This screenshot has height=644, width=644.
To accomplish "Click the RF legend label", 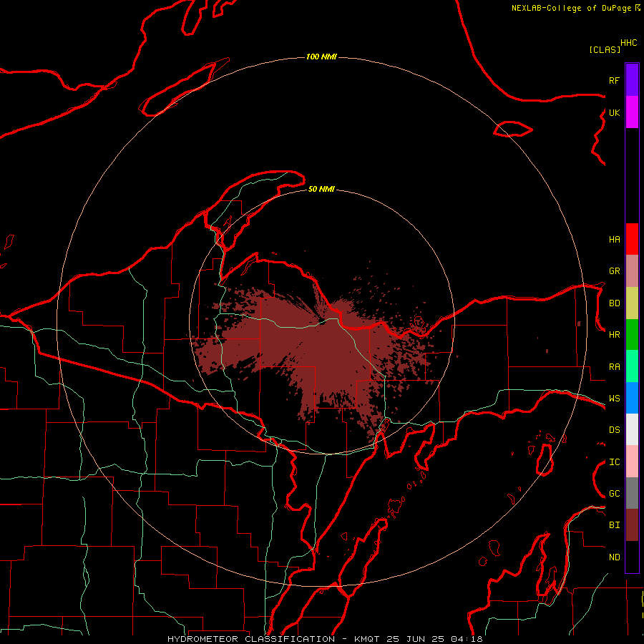I will 614,80.
